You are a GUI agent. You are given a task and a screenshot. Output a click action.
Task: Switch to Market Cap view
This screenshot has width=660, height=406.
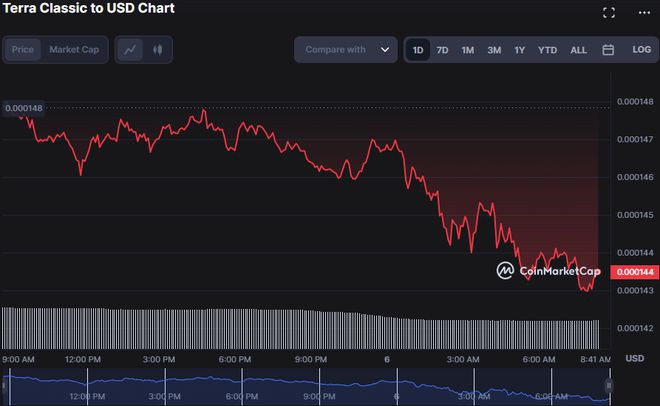click(x=74, y=50)
